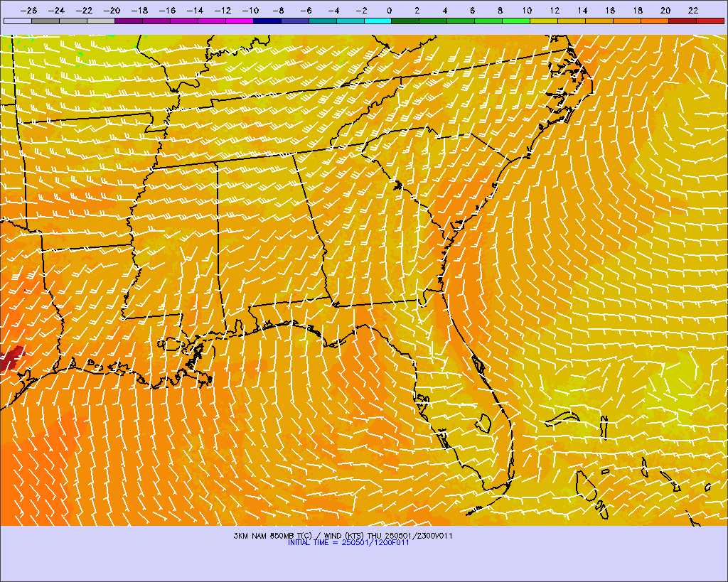Select the '0' scale label

pyautogui.click(x=389, y=11)
